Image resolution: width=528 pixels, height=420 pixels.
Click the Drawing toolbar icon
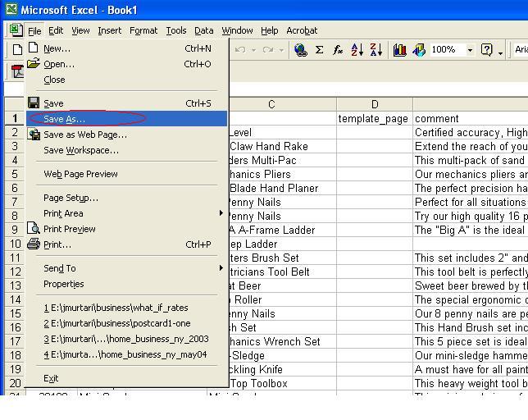click(419, 50)
